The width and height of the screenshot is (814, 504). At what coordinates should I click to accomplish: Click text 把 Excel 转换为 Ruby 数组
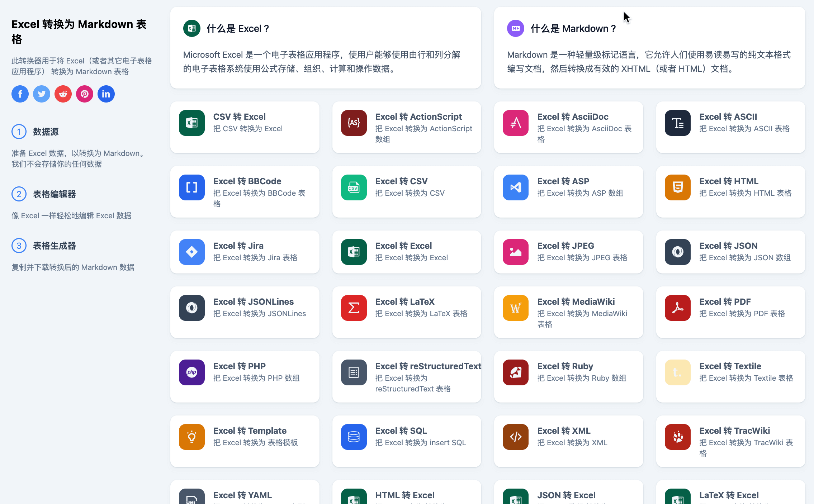[582, 378]
